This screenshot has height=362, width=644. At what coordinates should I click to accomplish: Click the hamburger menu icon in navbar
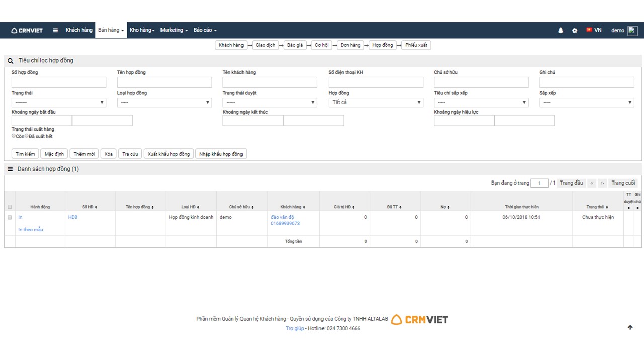pos(55,30)
